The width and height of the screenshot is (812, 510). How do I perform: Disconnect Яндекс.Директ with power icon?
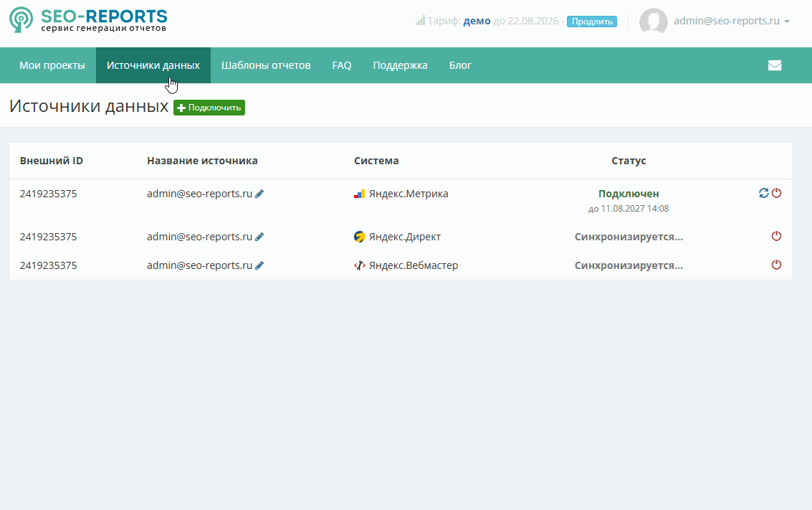(x=776, y=236)
